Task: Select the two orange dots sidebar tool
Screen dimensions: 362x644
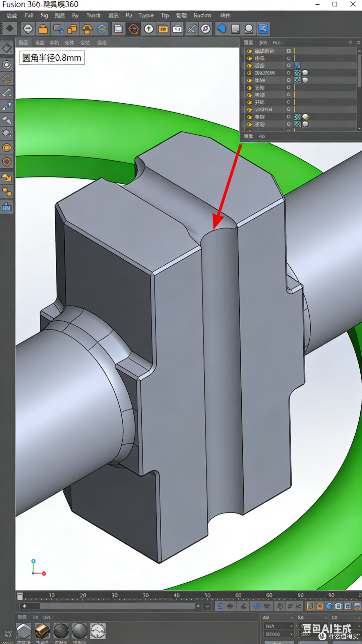Action: click(x=7, y=192)
